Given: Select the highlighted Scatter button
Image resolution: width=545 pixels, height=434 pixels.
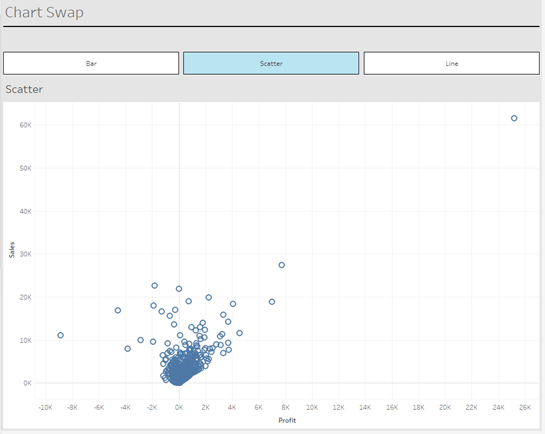Looking at the screenshot, I should click(x=271, y=63).
